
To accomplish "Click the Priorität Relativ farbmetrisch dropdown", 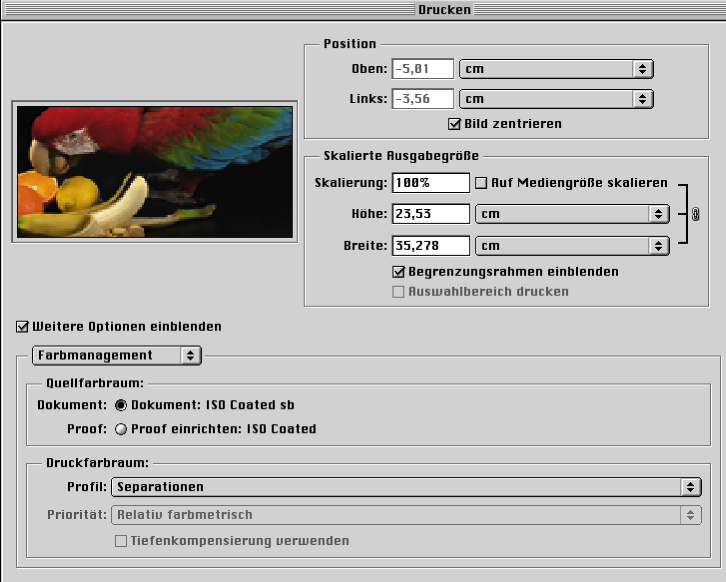I will (407, 515).
